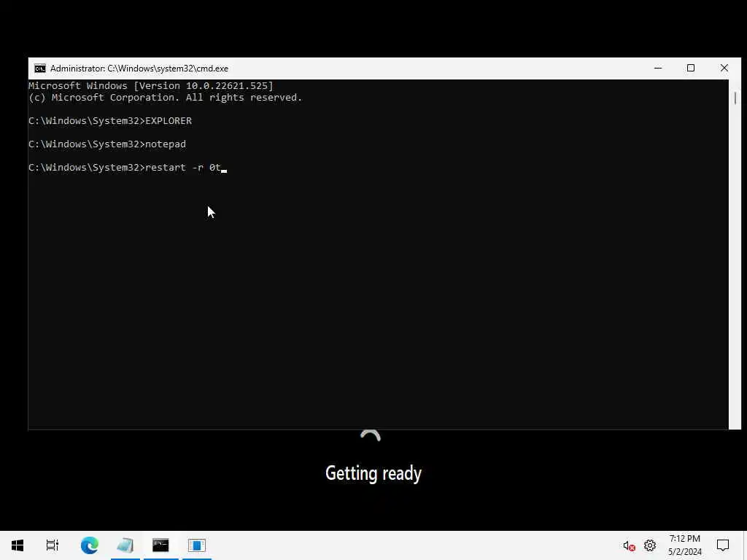Open Task View on the taskbar

click(53, 545)
